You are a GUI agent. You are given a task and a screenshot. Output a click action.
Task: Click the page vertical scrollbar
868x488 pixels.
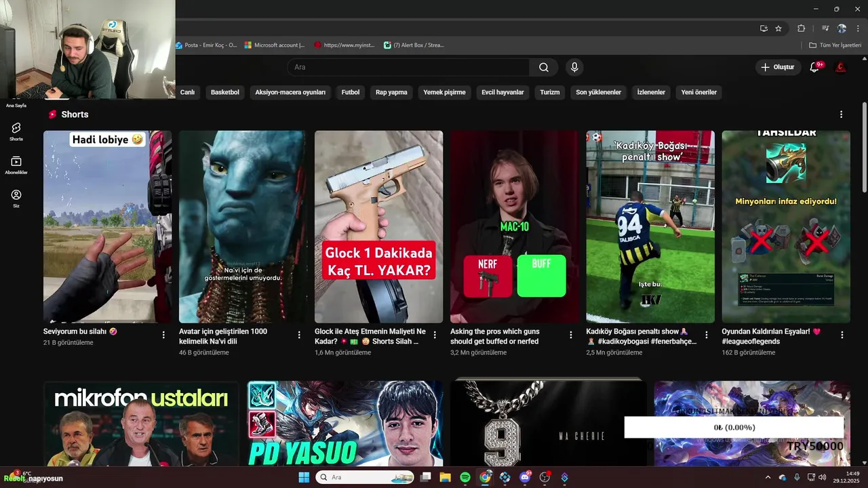(865, 146)
